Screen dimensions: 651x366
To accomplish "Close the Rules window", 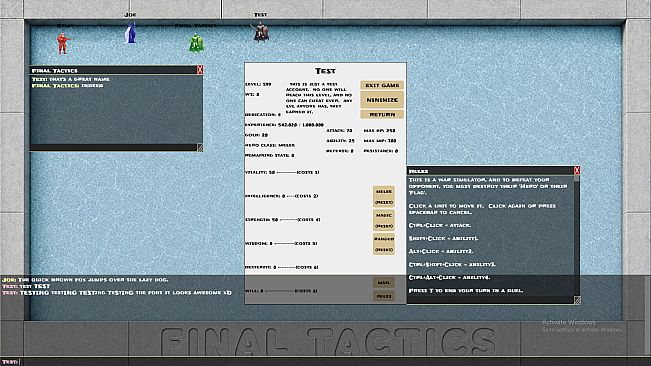I will 577,171.
